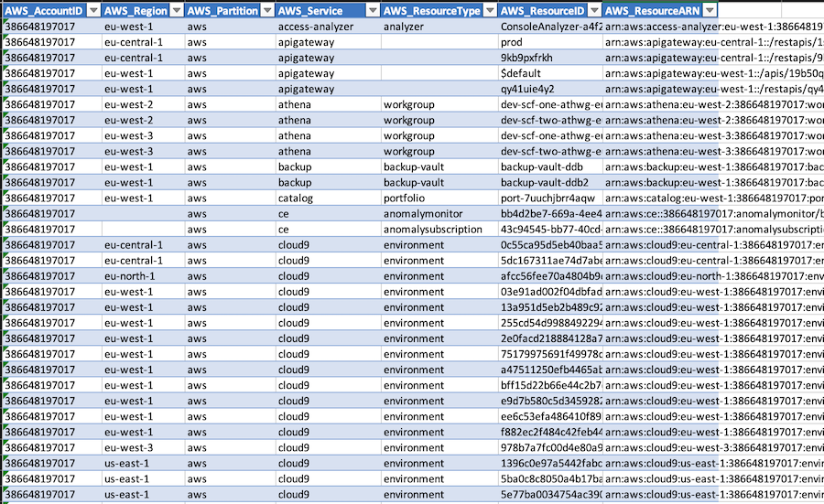Select the 0c55ca95d5eb40baa5 resource ID cell
The width and height of the screenshot is (824, 504).
[x=550, y=244]
